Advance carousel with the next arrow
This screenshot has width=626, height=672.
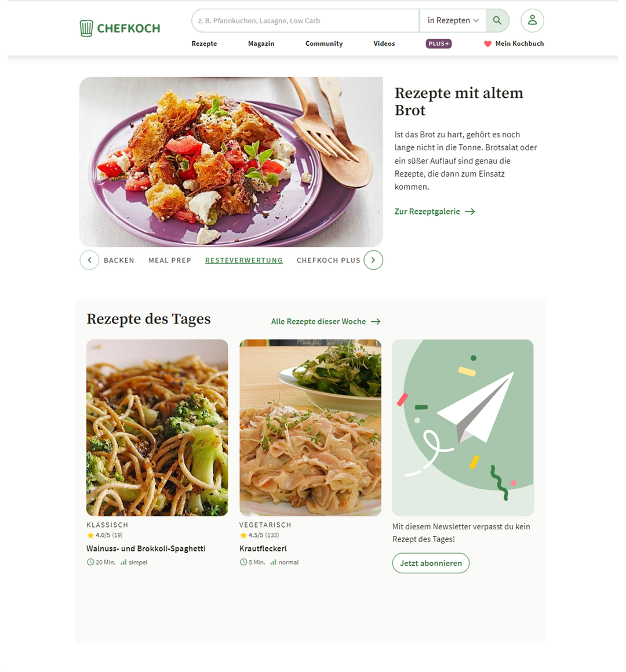click(x=373, y=260)
